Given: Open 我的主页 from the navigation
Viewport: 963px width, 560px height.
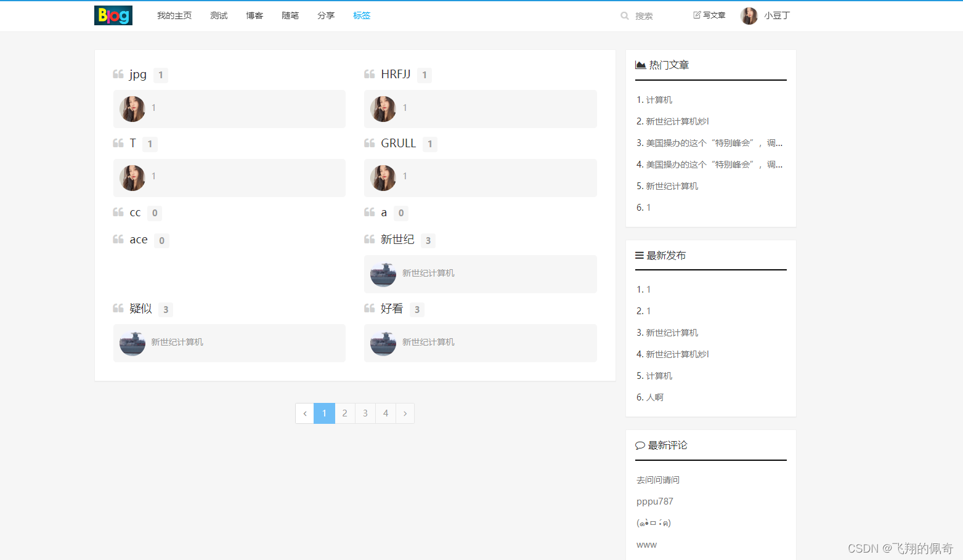Looking at the screenshot, I should click(174, 15).
